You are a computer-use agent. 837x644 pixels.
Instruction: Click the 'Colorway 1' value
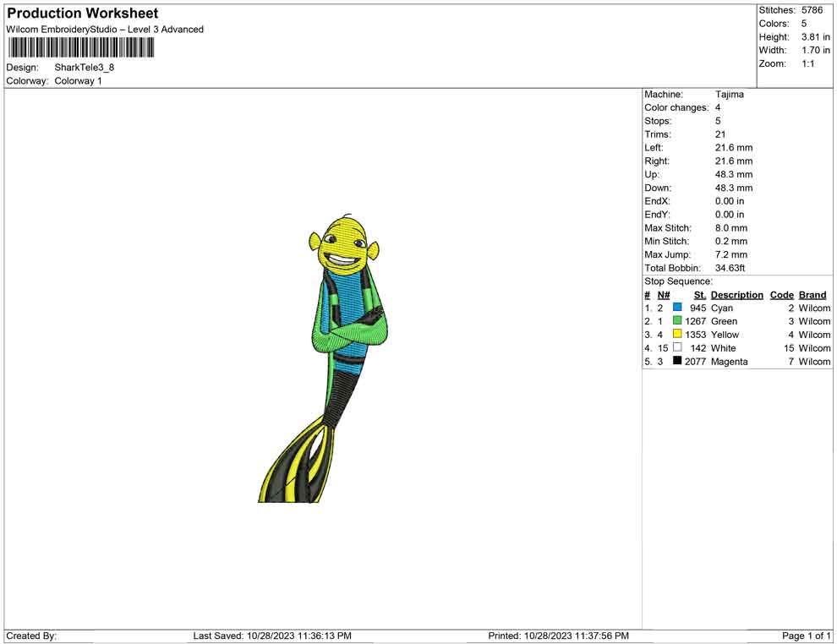pyautogui.click(x=78, y=80)
